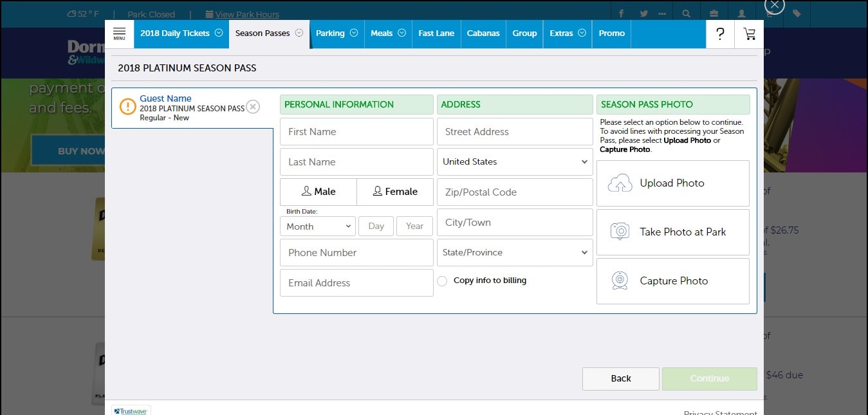Click into the City/Town field

[515, 222]
